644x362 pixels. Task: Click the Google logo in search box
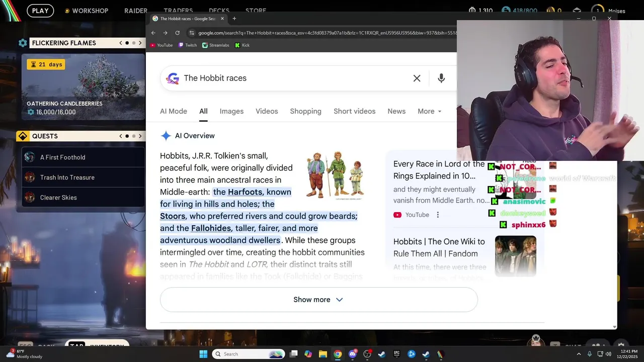coord(173,78)
